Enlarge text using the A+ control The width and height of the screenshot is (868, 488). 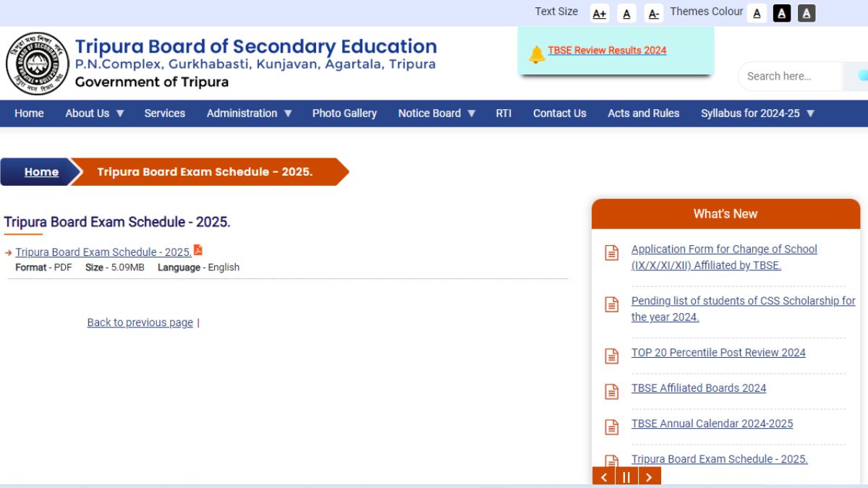[x=599, y=13]
